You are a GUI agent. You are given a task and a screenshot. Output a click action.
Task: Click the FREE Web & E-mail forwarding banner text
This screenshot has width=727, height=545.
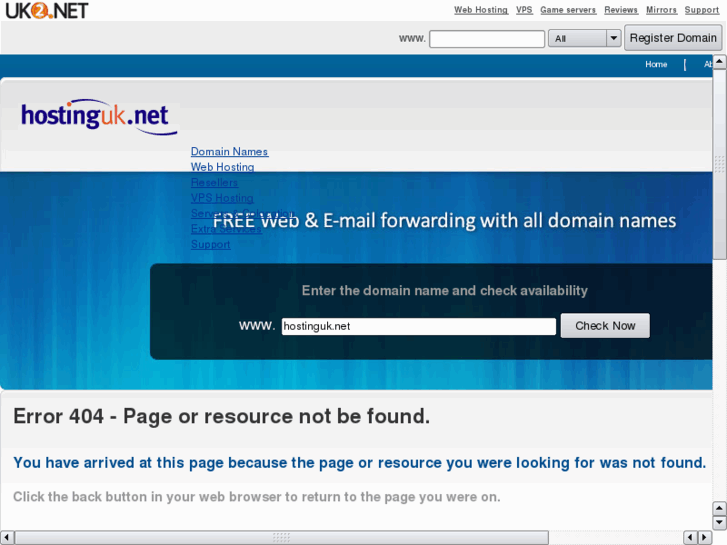[x=445, y=221]
